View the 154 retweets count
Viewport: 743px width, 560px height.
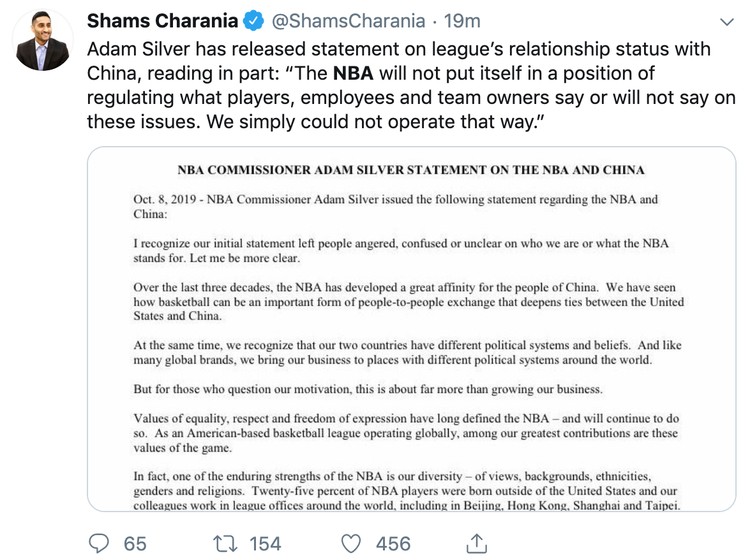266,544
